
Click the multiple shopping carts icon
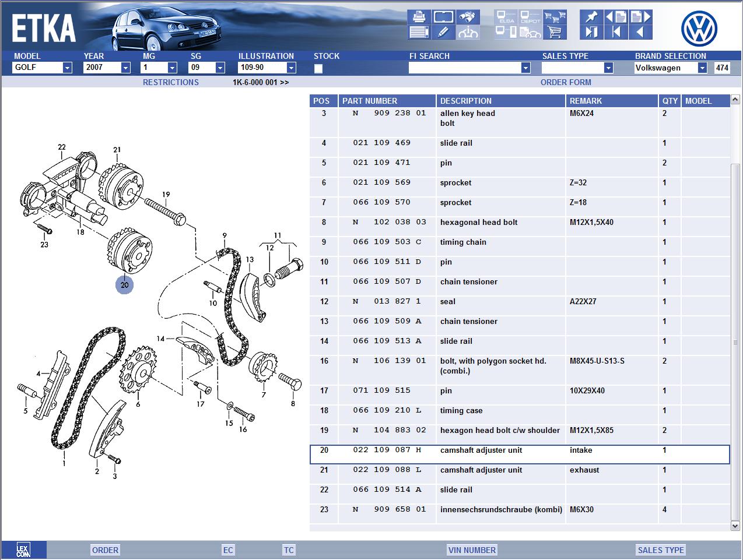tap(555, 16)
